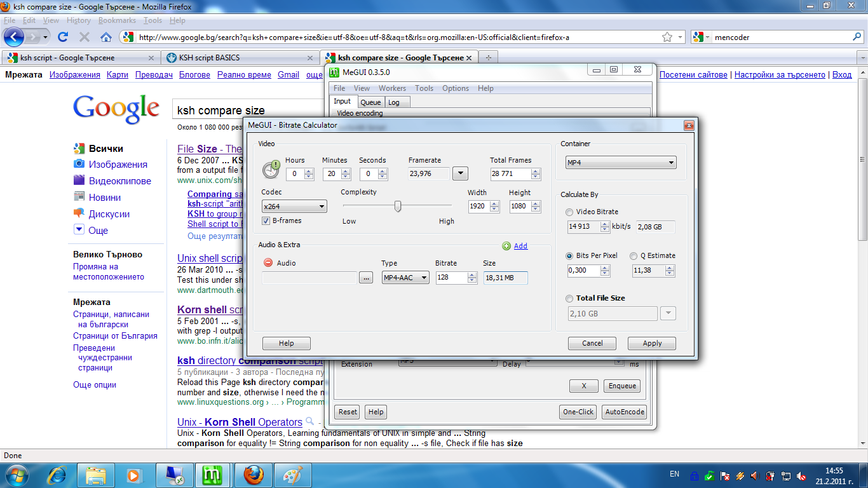The image size is (868, 488).
Task: Switch to MeGUI Queue tab
Action: pyautogui.click(x=370, y=102)
